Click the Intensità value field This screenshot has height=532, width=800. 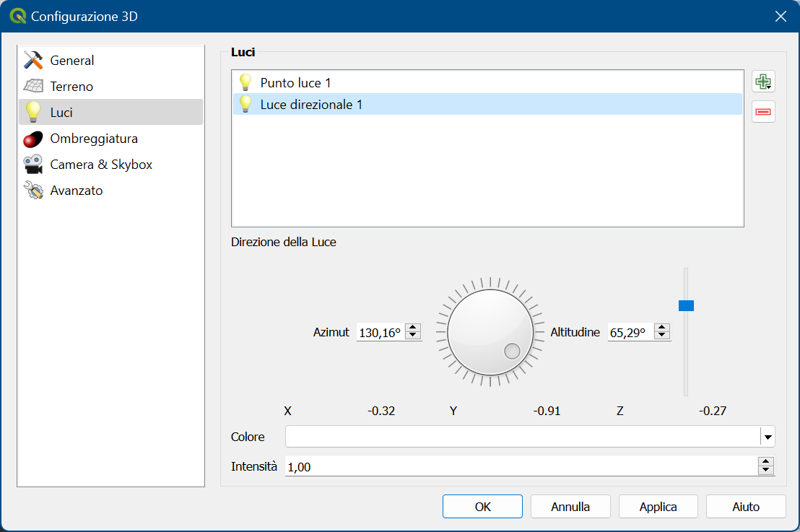521,466
